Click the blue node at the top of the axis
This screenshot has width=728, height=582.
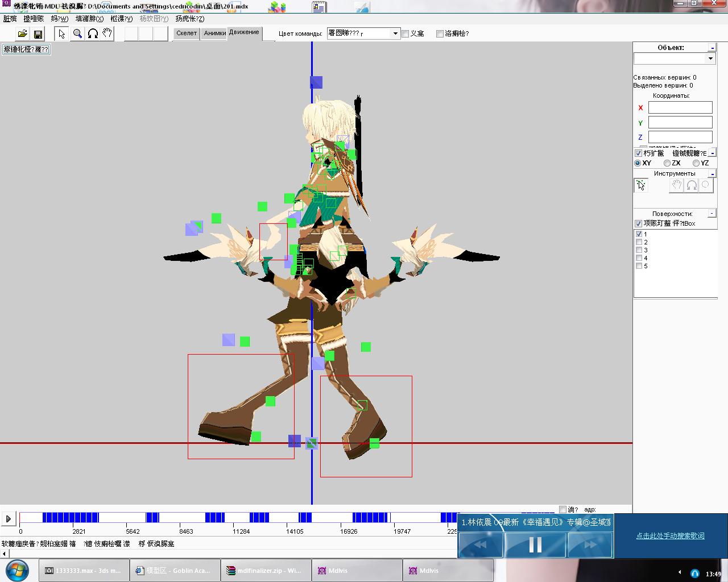pyautogui.click(x=316, y=82)
